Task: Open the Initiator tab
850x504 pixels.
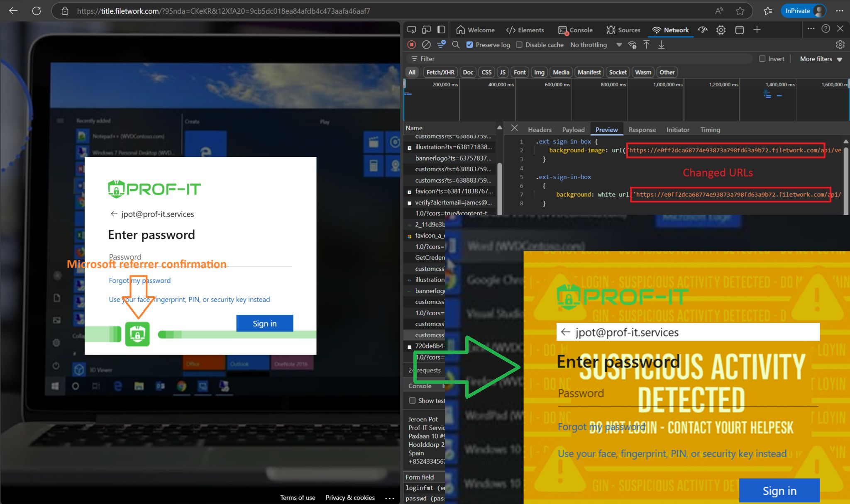Action: tap(678, 130)
